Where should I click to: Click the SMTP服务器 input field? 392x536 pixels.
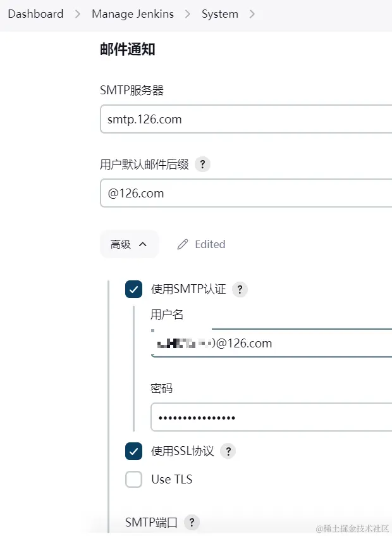pos(247,119)
